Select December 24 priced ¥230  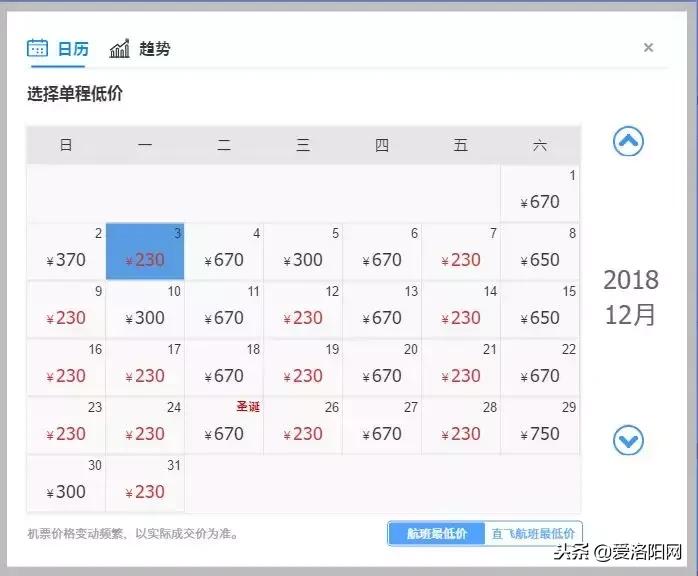click(145, 425)
